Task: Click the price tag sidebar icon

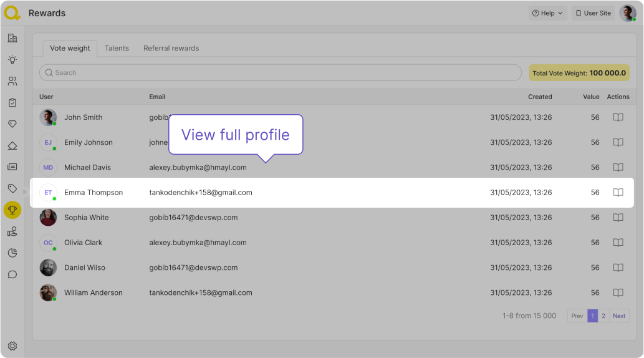Action: pos(12,188)
